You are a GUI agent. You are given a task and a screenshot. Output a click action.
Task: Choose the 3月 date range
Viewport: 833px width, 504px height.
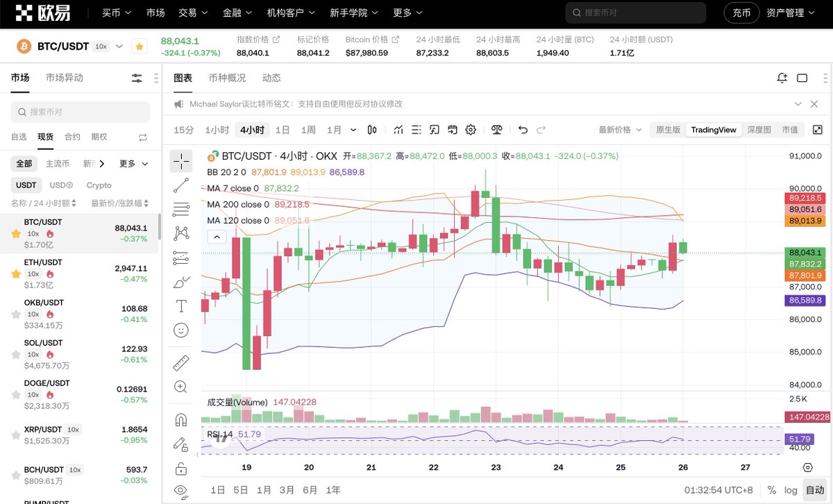click(x=287, y=489)
